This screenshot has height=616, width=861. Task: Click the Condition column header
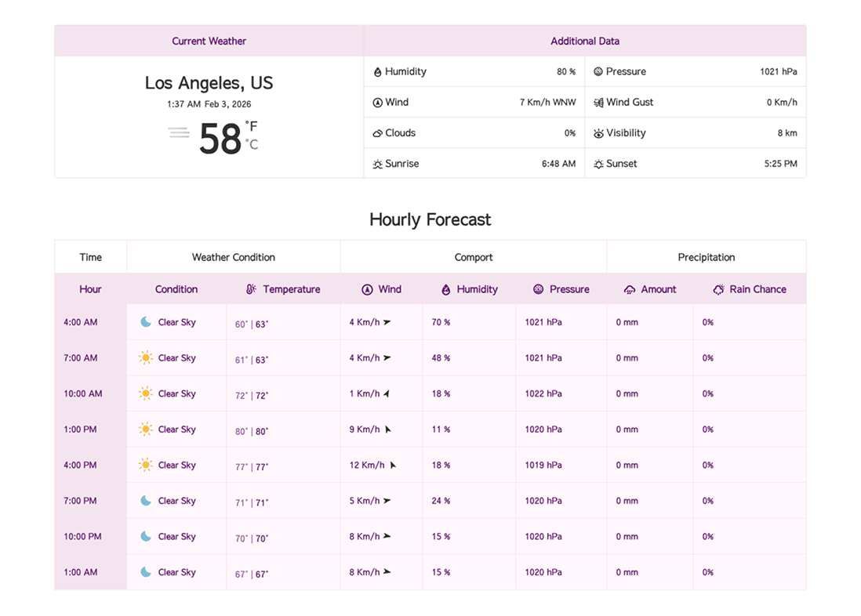tap(176, 289)
